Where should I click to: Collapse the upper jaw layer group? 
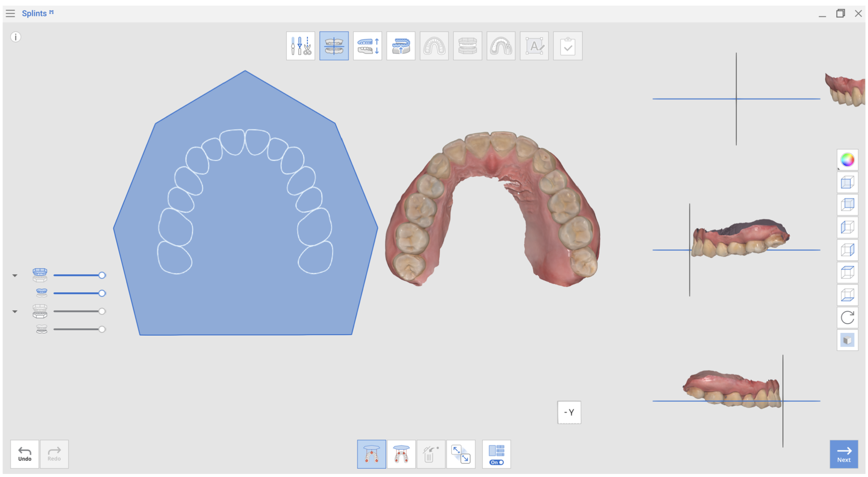coord(15,275)
